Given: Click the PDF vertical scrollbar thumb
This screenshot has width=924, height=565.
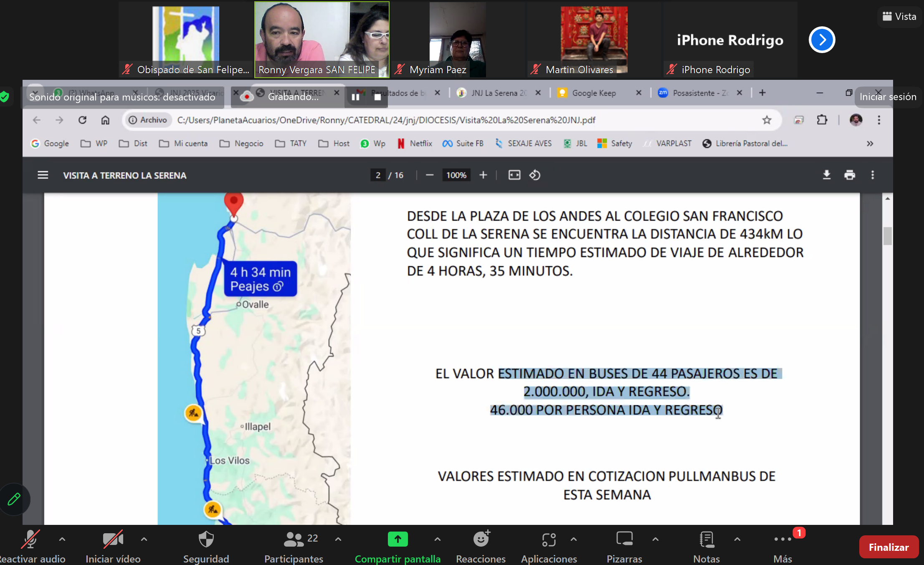Looking at the screenshot, I should [x=887, y=236].
